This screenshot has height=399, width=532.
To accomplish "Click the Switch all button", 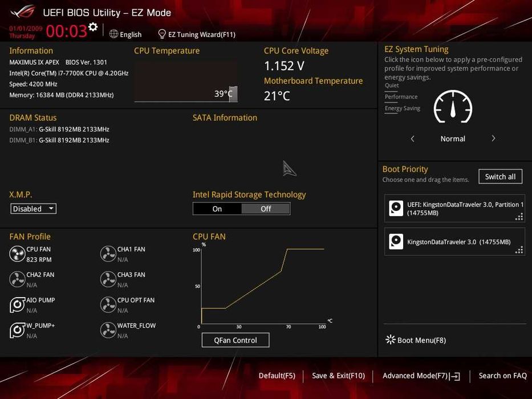I will tap(500, 177).
